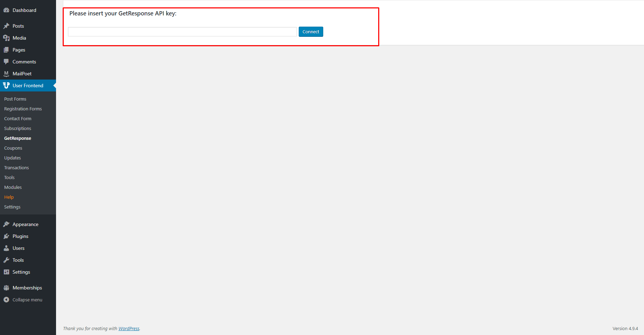The height and width of the screenshot is (335, 644).
Task: Click the Connect button
Action: pyautogui.click(x=311, y=32)
